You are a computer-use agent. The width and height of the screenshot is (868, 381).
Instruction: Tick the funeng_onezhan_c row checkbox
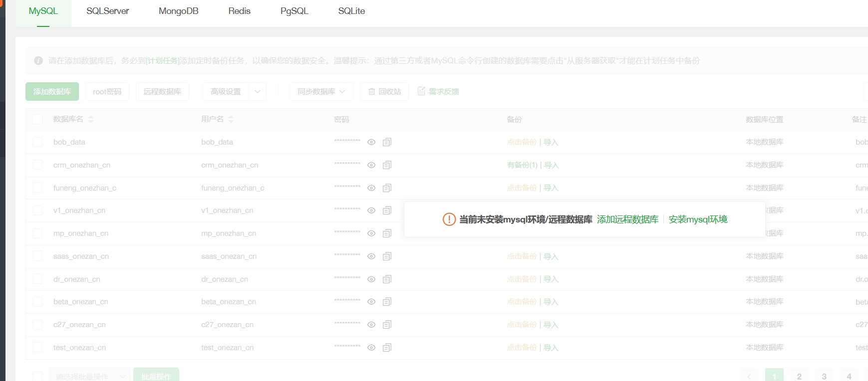coord(37,188)
